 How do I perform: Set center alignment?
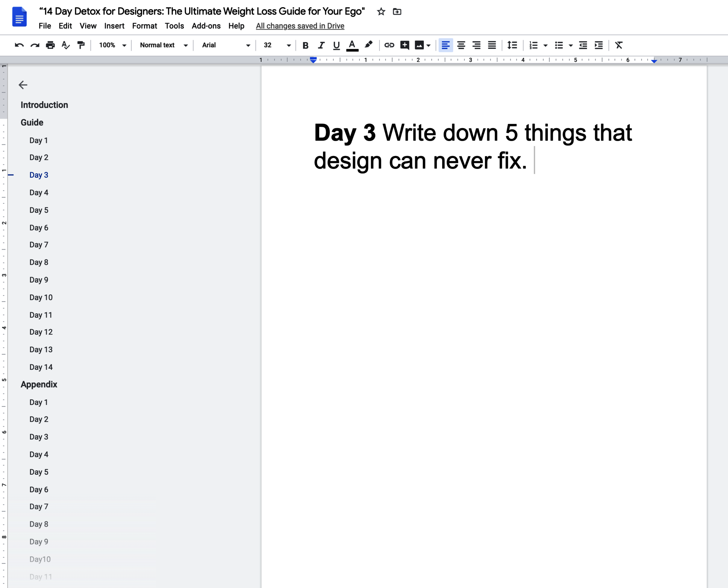tap(461, 45)
